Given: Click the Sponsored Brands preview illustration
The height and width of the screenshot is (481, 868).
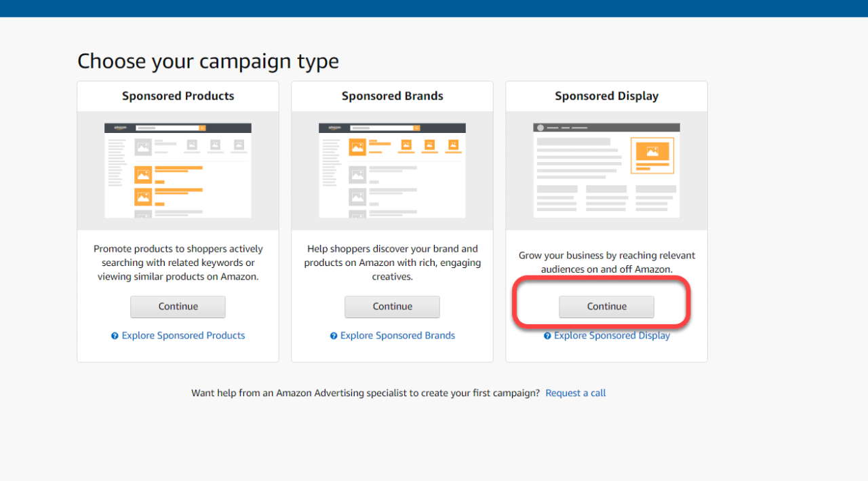Looking at the screenshot, I should click(392, 170).
